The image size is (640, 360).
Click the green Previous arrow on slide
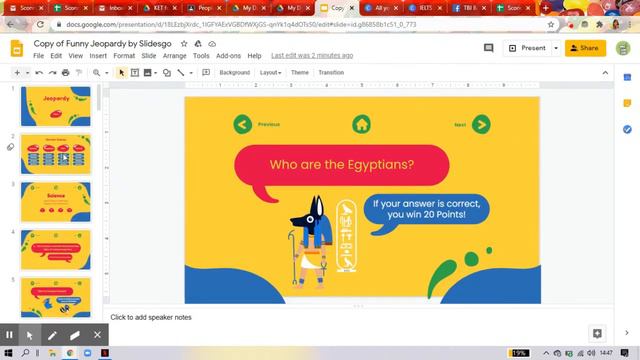(242, 124)
